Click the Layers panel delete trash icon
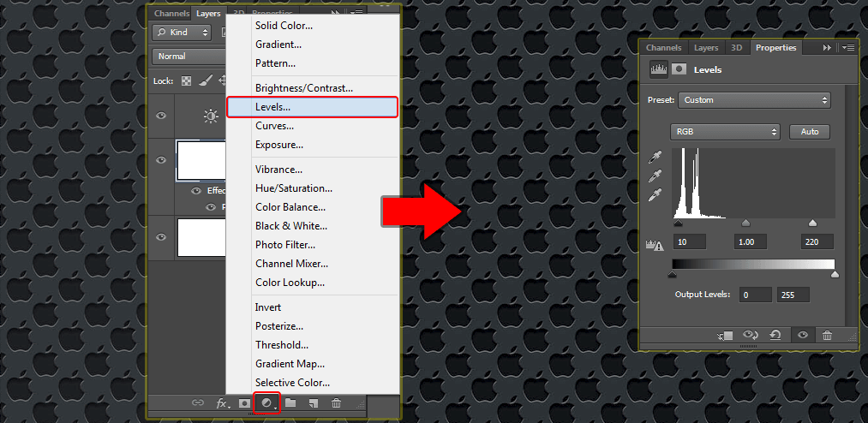 point(336,403)
